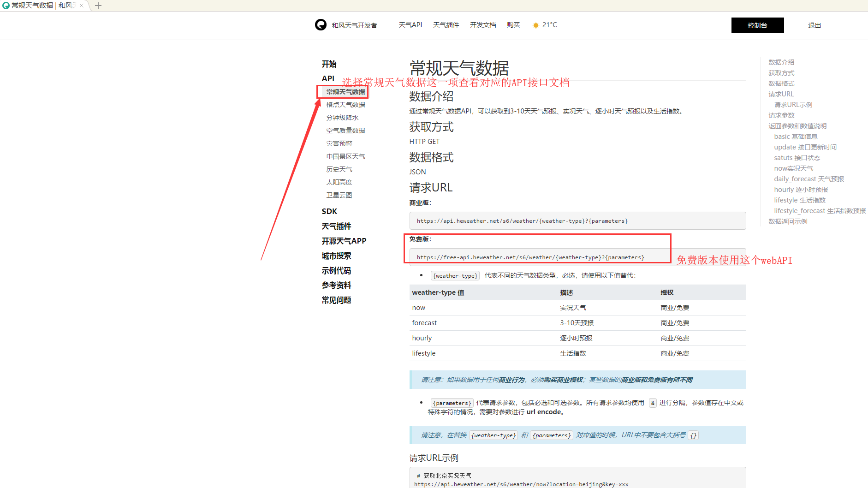
Task: Open the 开发文档 menu item
Action: click(483, 25)
